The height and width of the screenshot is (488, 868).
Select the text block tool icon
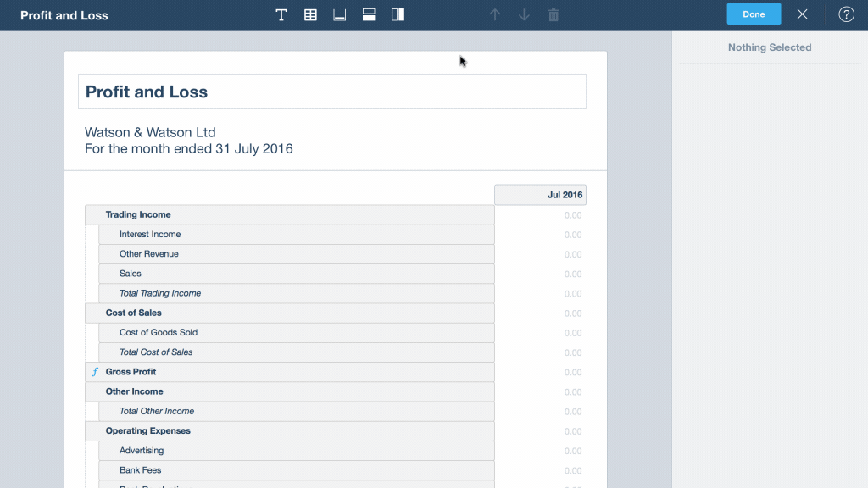(281, 15)
